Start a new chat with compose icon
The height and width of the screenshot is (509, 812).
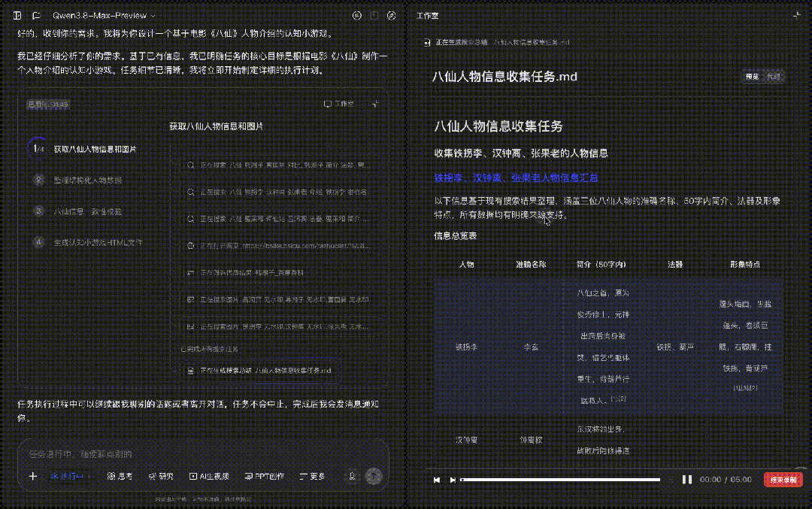[392, 16]
